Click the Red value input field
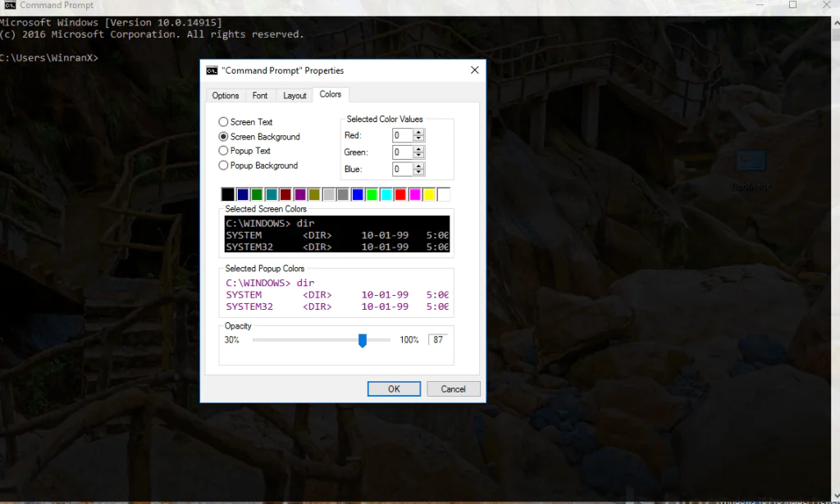 [x=402, y=136]
